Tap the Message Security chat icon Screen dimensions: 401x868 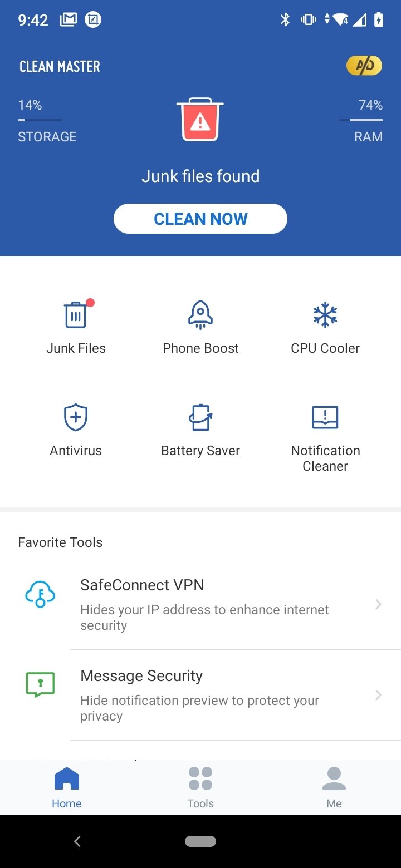41,684
